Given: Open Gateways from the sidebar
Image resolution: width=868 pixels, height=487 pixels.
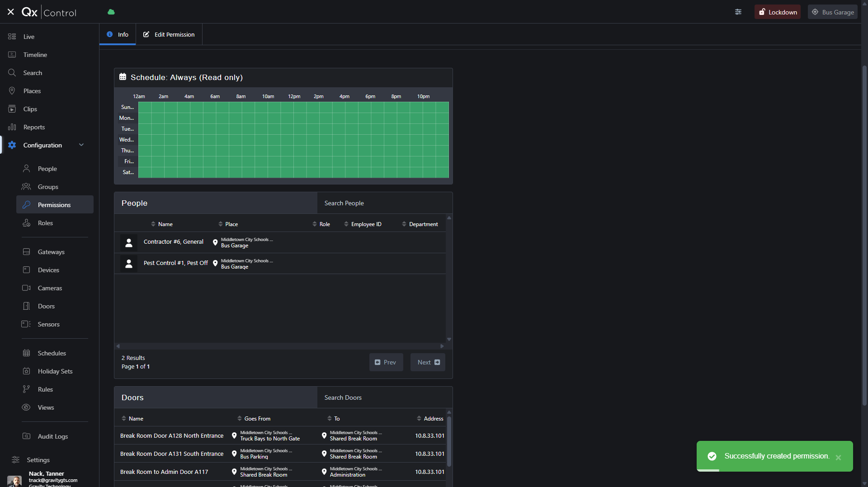Looking at the screenshot, I should [x=51, y=252].
